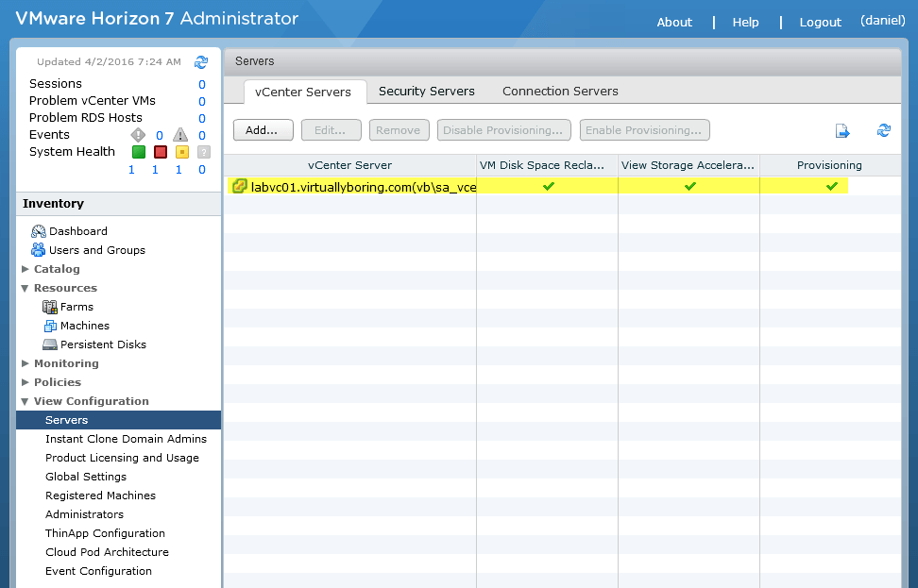
Task: Refresh the vCenter Servers list
Action: click(883, 130)
